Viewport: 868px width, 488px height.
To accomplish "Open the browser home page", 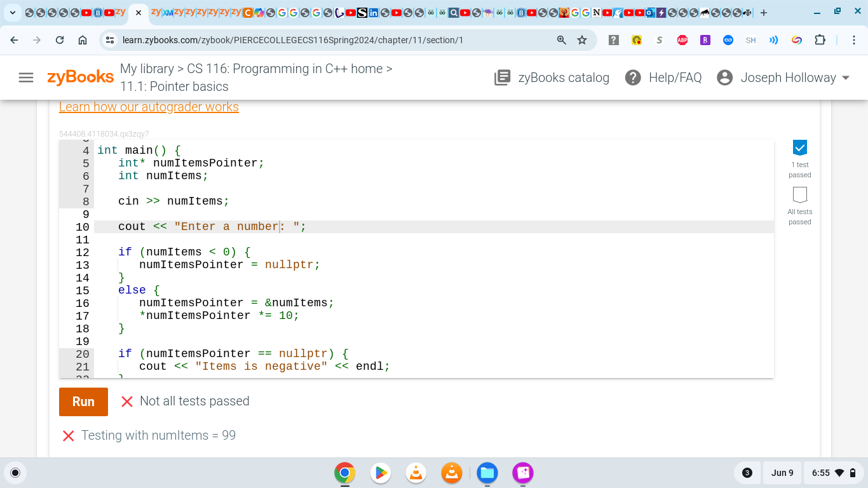I will [x=83, y=40].
